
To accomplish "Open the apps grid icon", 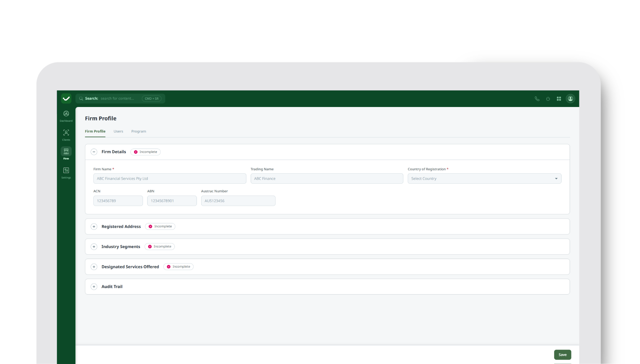I will coord(559,99).
